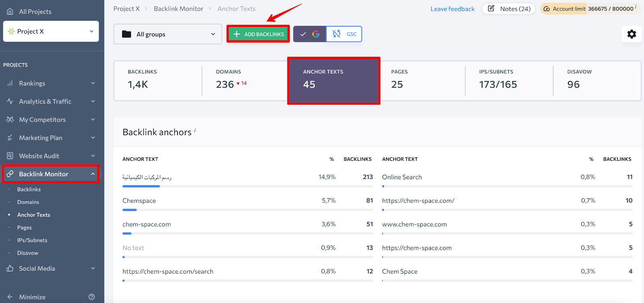Screen dimensions: 644x303
Task: Click the Minimize sidebar label
Action: pos(32,297)
